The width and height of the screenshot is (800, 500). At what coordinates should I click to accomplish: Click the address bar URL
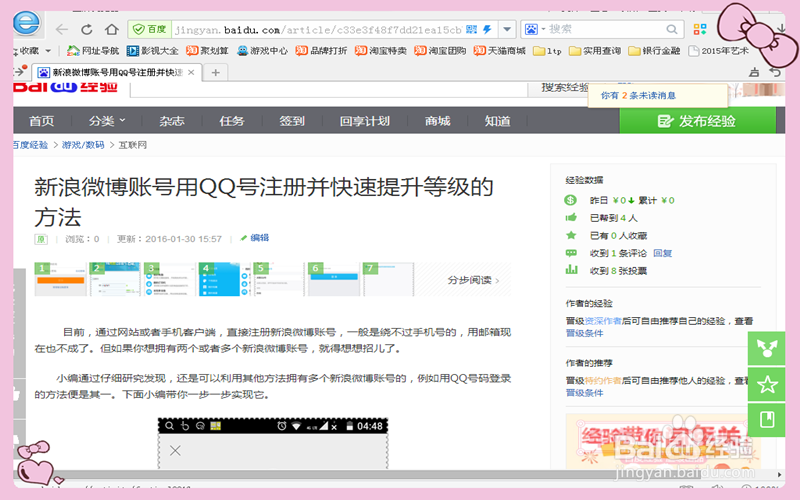tap(318, 30)
